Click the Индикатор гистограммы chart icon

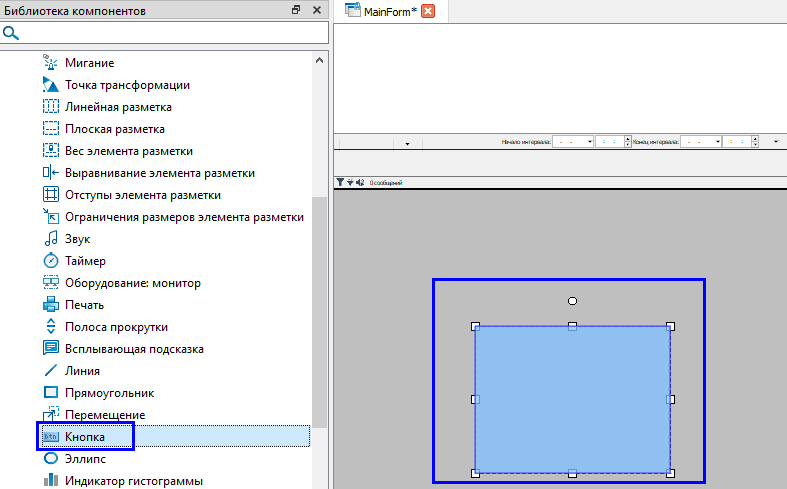tap(51, 481)
